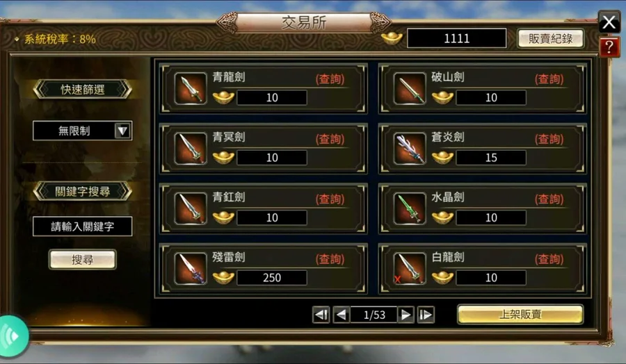Open the 無限制 filter combo box

pyautogui.click(x=83, y=131)
